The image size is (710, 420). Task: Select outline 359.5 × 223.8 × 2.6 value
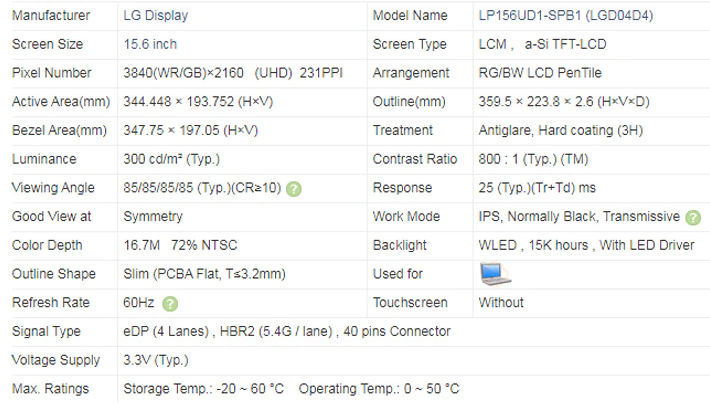click(x=564, y=102)
